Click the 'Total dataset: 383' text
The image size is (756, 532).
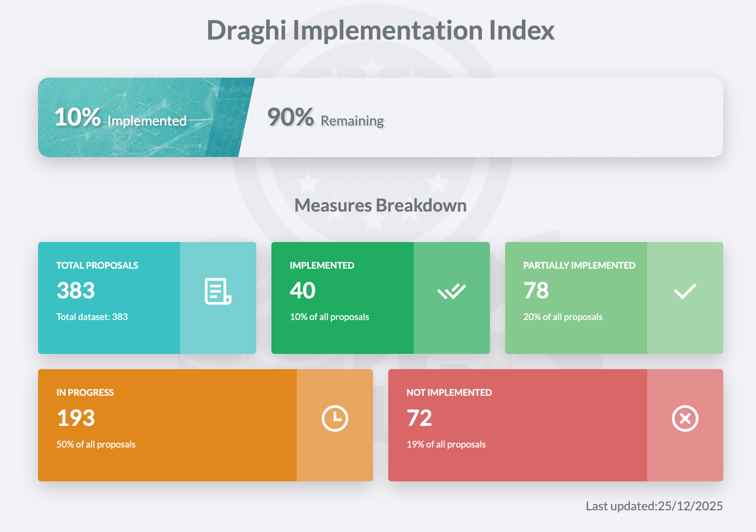click(x=92, y=317)
